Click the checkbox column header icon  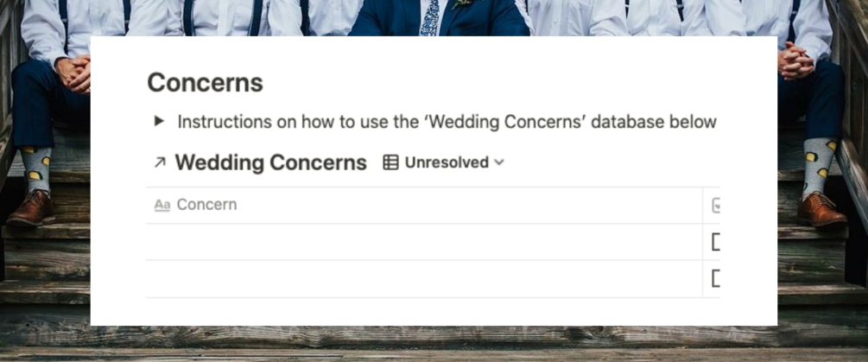[x=716, y=206]
